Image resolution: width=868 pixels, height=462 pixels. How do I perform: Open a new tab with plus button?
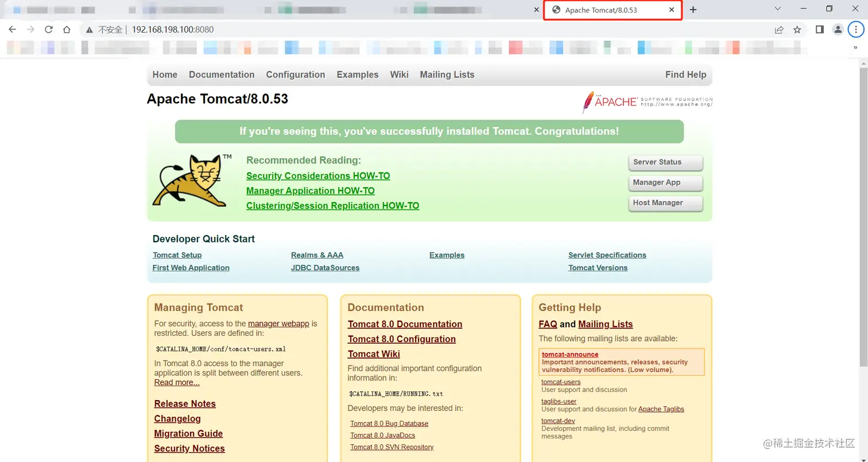693,10
